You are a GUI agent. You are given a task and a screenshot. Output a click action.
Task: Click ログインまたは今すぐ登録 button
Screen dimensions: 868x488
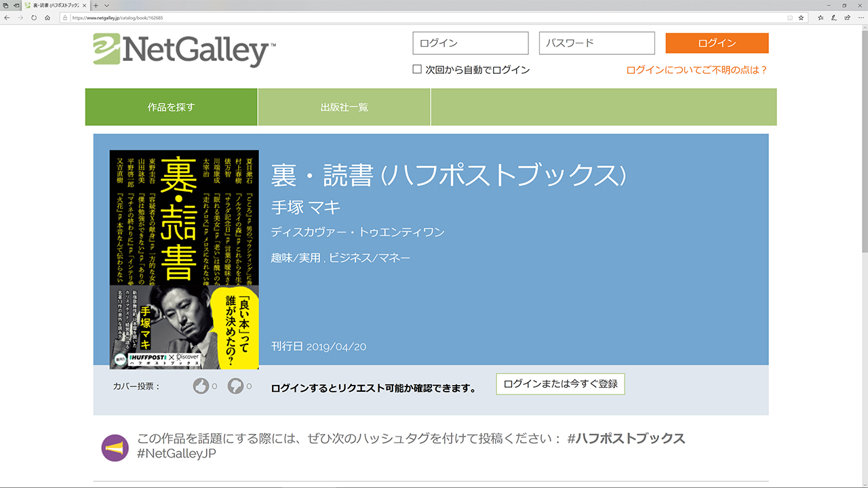coord(560,384)
